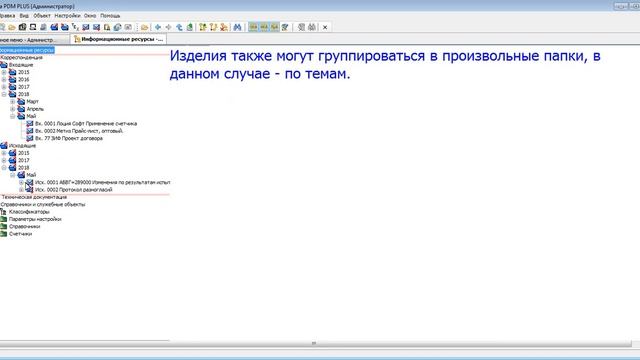
Task: Select the root node Информационные ресурсы
Action: click(27, 50)
